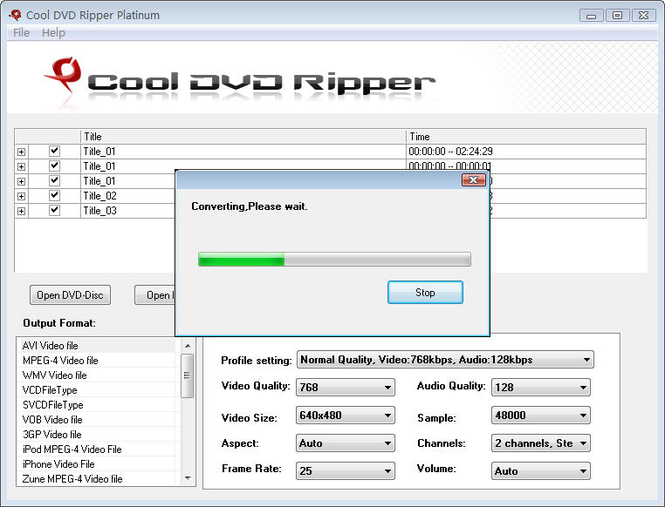
Task: Click the partially hidden Open button
Action: 155,295
